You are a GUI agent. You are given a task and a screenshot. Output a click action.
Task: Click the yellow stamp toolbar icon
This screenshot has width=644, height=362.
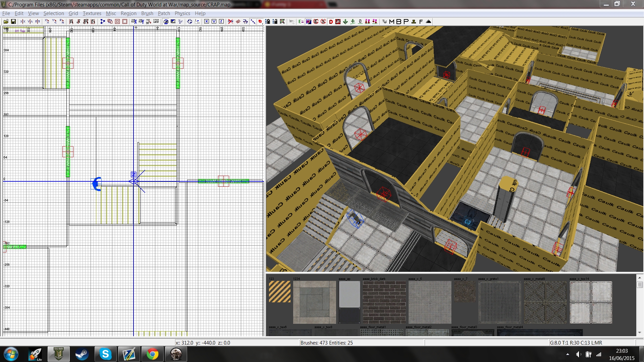(414, 21)
